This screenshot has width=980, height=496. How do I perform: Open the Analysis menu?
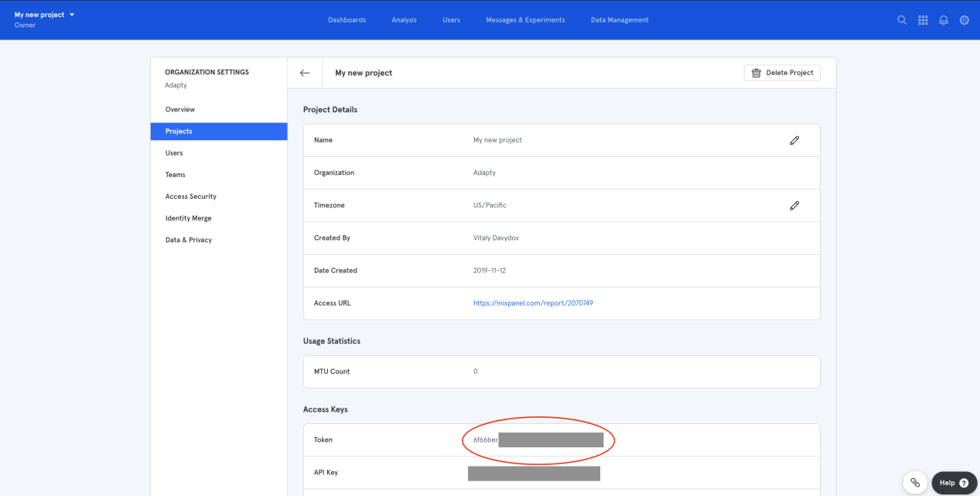pyautogui.click(x=404, y=20)
